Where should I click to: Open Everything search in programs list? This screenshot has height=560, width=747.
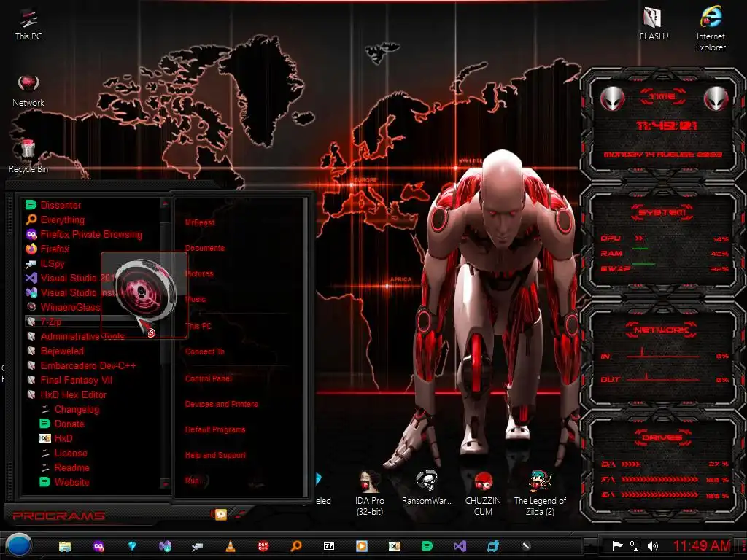point(55,219)
